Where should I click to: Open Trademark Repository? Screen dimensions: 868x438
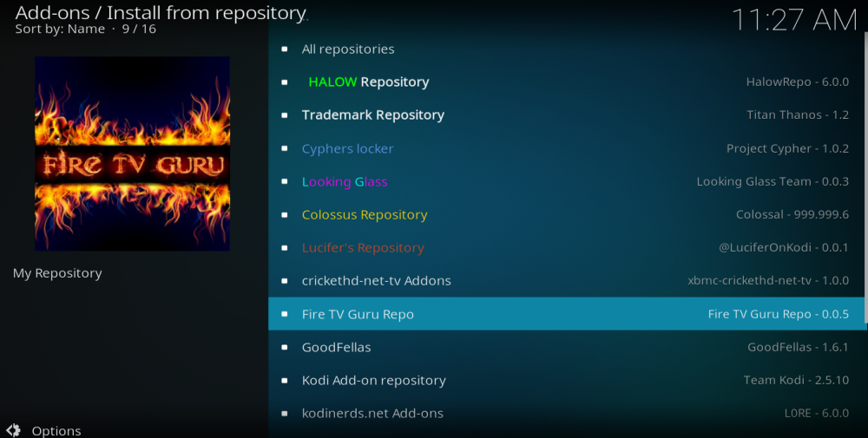[x=373, y=115]
